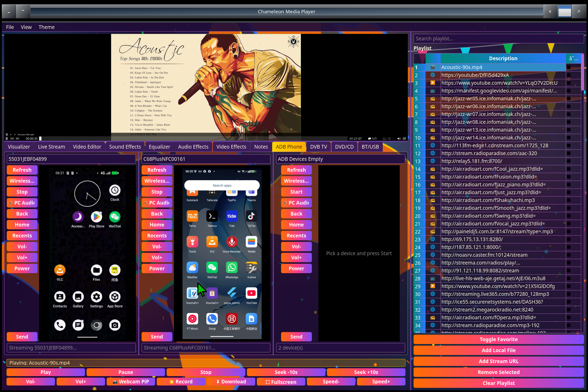Toggle favorite box for Acoustic-90s.mp4 row
Viewport: 588px width, 392px height.
[x=569, y=67]
